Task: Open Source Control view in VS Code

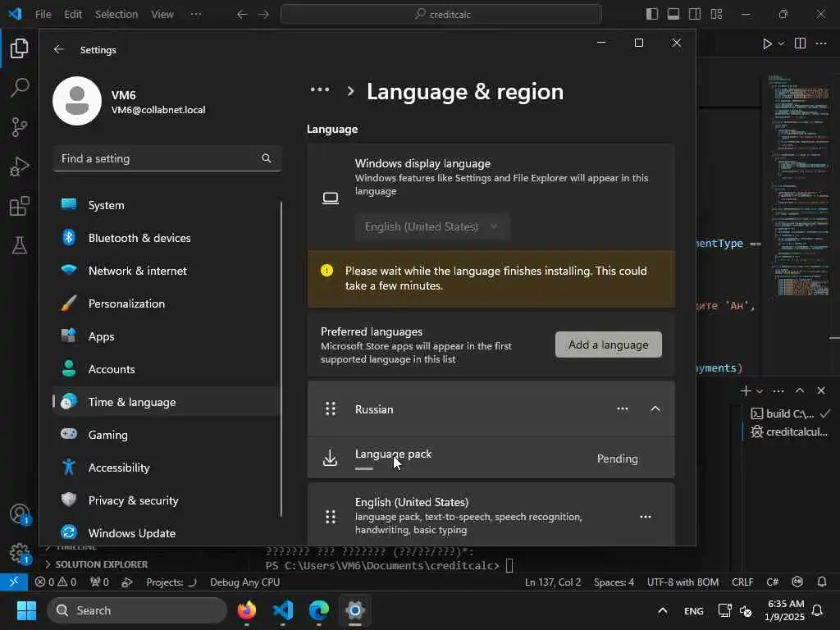Action: [x=20, y=127]
